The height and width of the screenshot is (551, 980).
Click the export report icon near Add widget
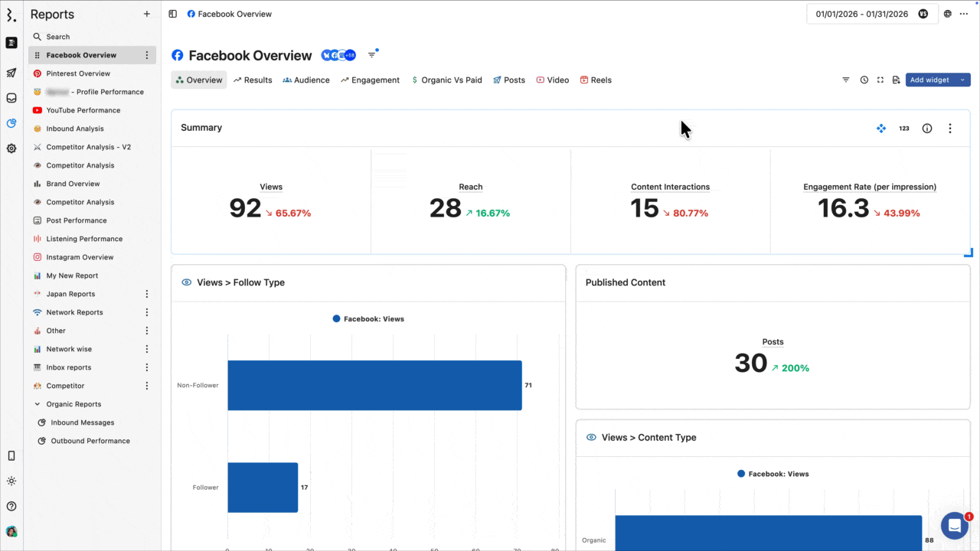[x=896, y=80]
